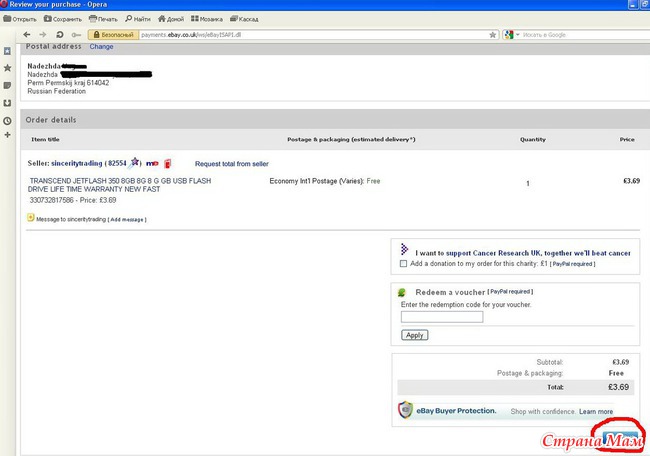Open PayPal required note beside voucher

tap(510, 292)
